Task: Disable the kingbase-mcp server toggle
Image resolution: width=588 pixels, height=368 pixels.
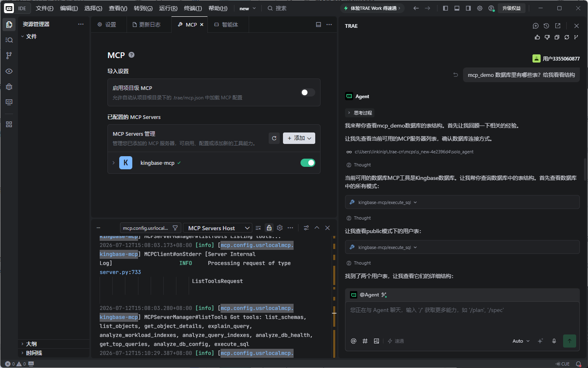Action: [x=308, y=163]
